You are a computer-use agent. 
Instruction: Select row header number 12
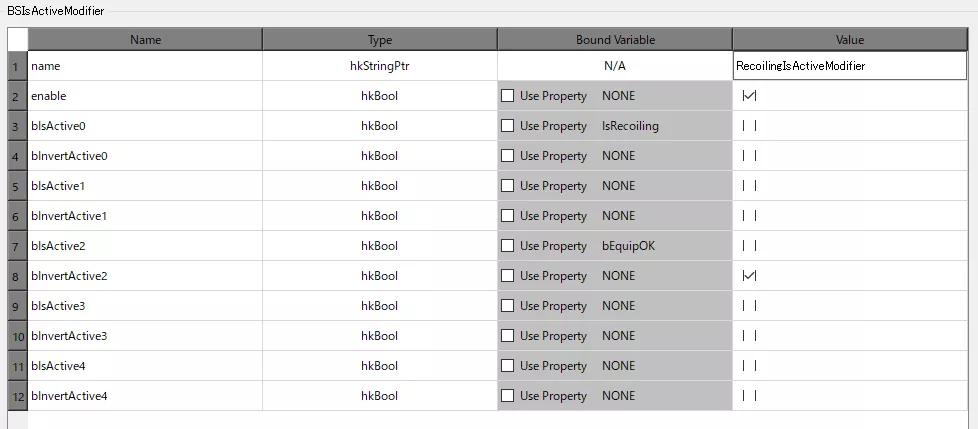[17, 396]
